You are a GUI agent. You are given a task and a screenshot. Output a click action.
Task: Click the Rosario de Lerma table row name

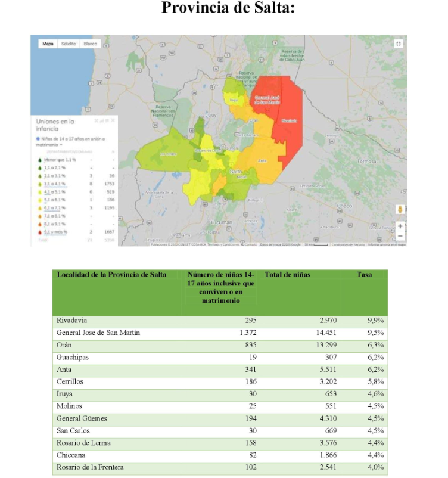[83, 443]
